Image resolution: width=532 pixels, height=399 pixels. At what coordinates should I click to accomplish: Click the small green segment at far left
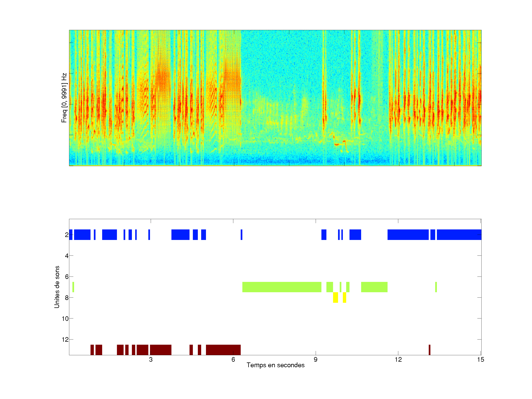click(73, 287)
